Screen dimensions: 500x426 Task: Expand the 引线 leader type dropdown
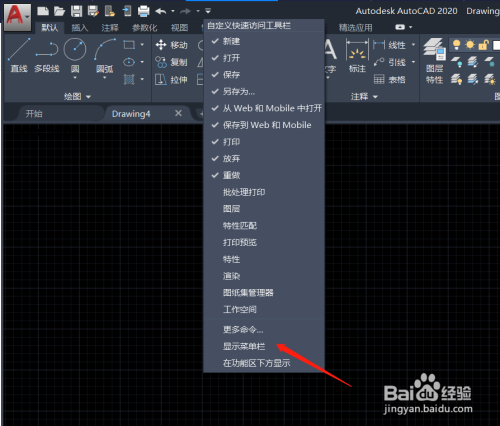(x=413, y=62)
